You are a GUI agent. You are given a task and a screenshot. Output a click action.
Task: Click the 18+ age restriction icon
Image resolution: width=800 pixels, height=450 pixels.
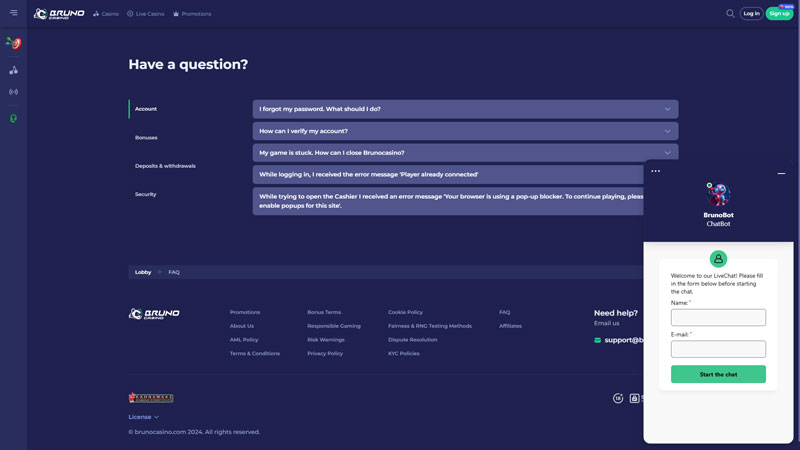(618, 398)
